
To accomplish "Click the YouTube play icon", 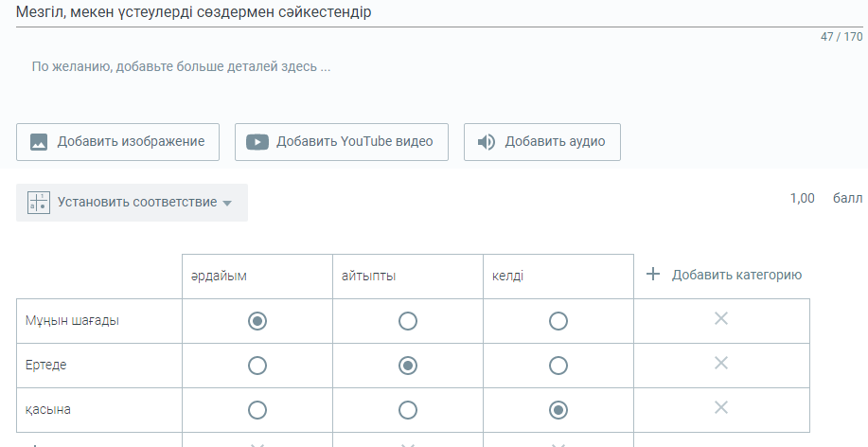I will (257, 142).
